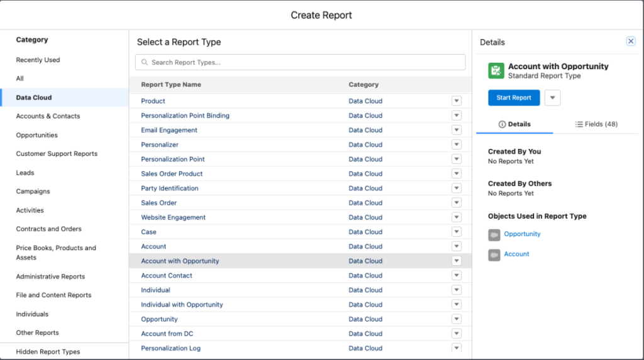Open the Opportunity object link
The image size is (644, 360).
[x=522, y=234]
